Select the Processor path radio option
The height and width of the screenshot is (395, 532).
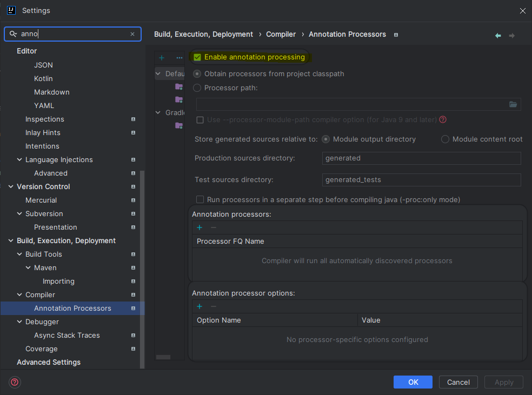point(197,88)
